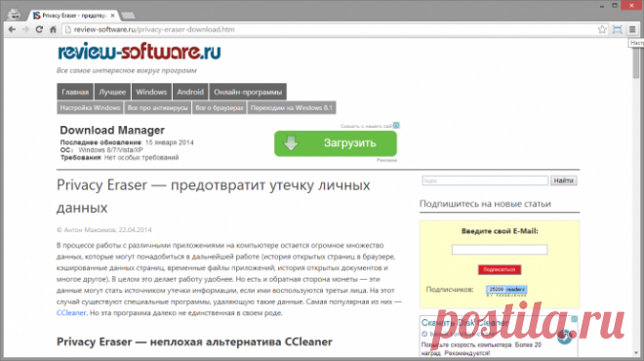The width and height of the screenshot is (644, 361).
Task: Click the E-Mail subscription input field
Action: [x=500, y=250]
